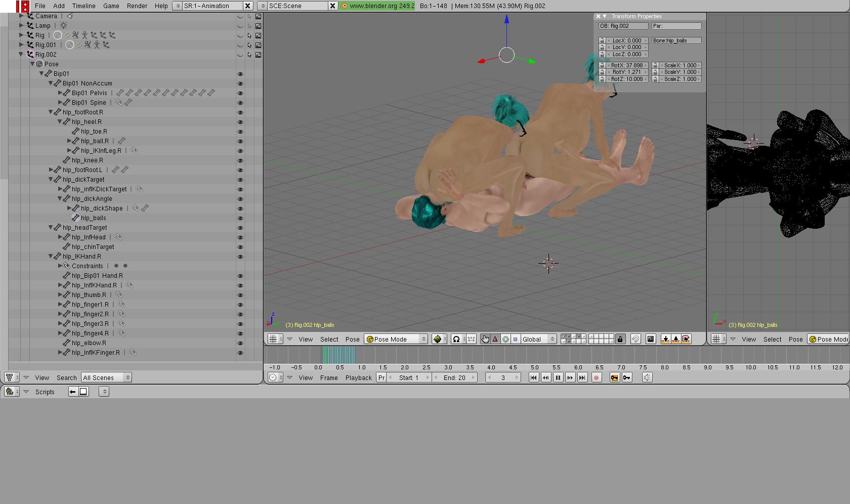
Task: Collapse the hlp_IKHand.R bone tree
Action: tap(51, 256)
